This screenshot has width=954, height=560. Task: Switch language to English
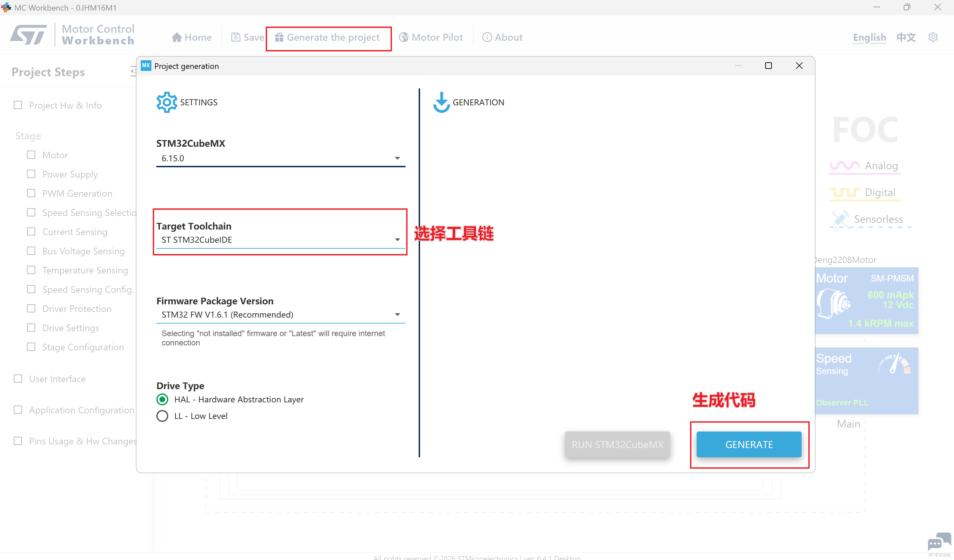point(870,37)
